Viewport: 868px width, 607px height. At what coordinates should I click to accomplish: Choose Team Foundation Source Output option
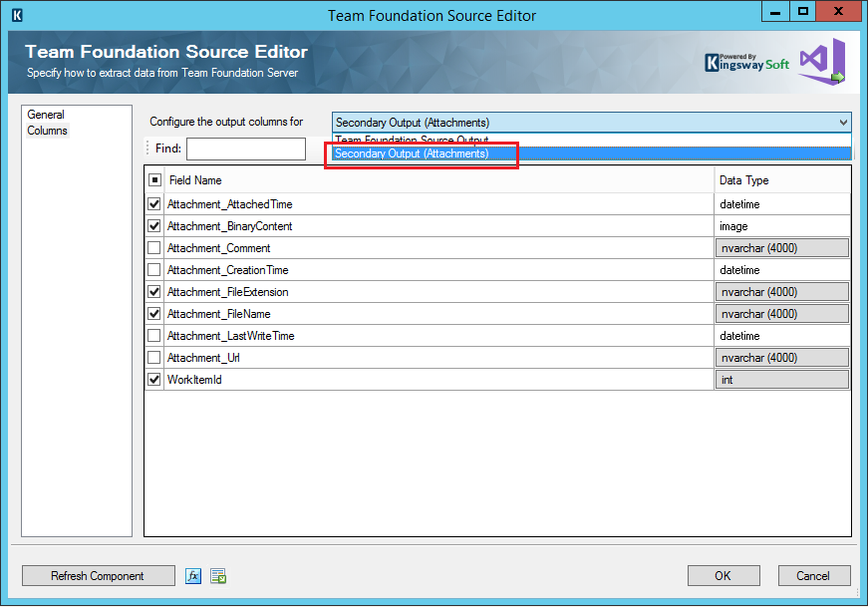(x=421, y=140)
